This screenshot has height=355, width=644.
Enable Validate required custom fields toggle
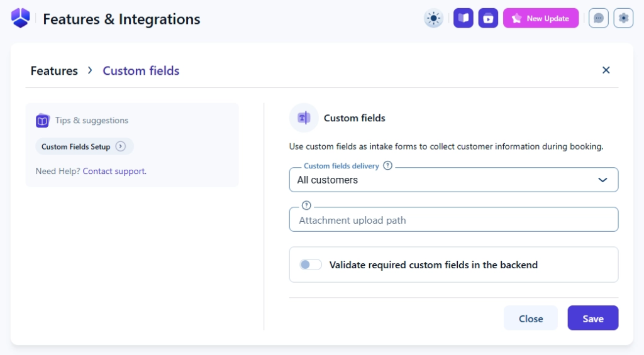(311, 265)
